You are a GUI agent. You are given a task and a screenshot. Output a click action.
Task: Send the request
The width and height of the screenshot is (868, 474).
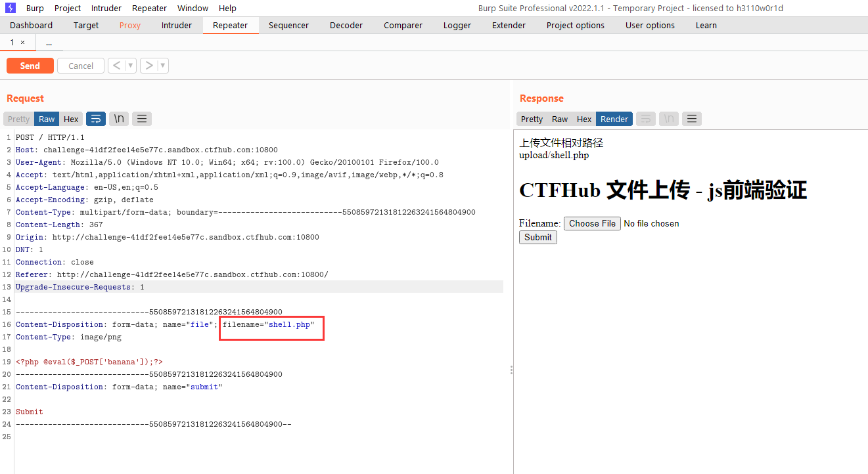[x=30, y=66]
